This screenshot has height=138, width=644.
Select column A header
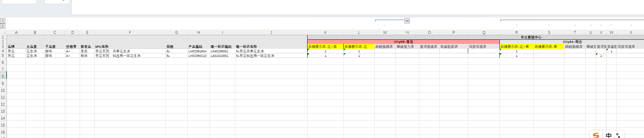tap(16, 32)
